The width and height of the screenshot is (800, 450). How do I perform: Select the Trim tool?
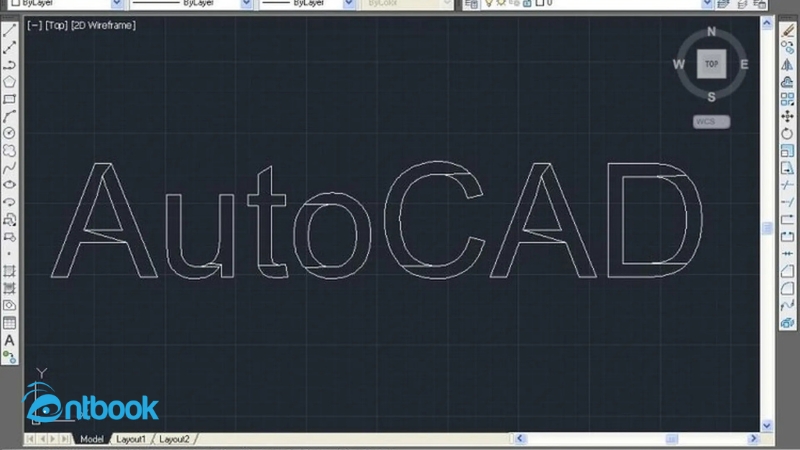point(787,185)
